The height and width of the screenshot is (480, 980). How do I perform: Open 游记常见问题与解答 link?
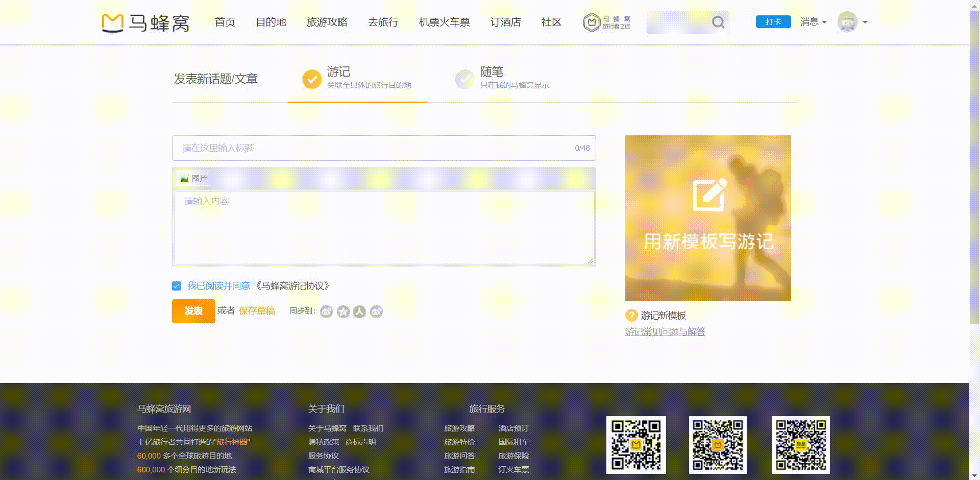click(x=665, y=332)
